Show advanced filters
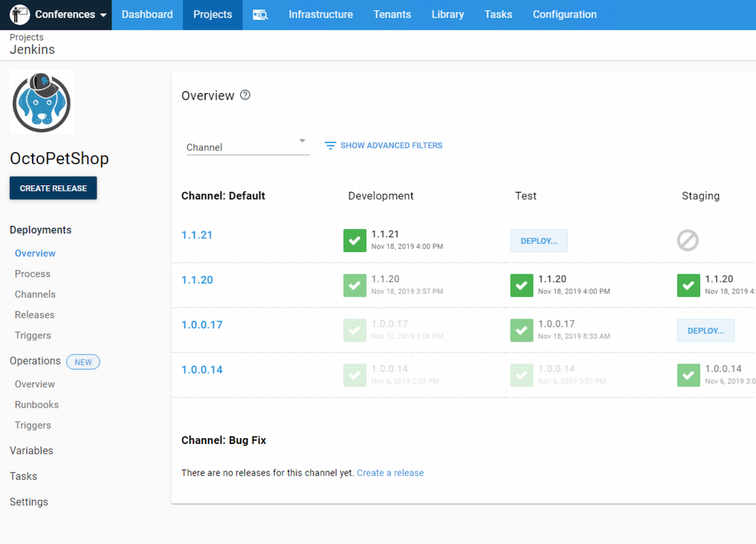 (391, 145)
